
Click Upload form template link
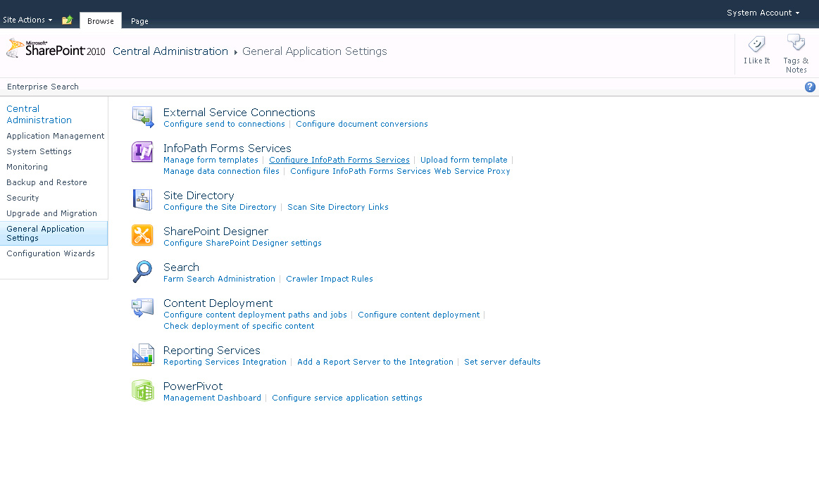464,160
